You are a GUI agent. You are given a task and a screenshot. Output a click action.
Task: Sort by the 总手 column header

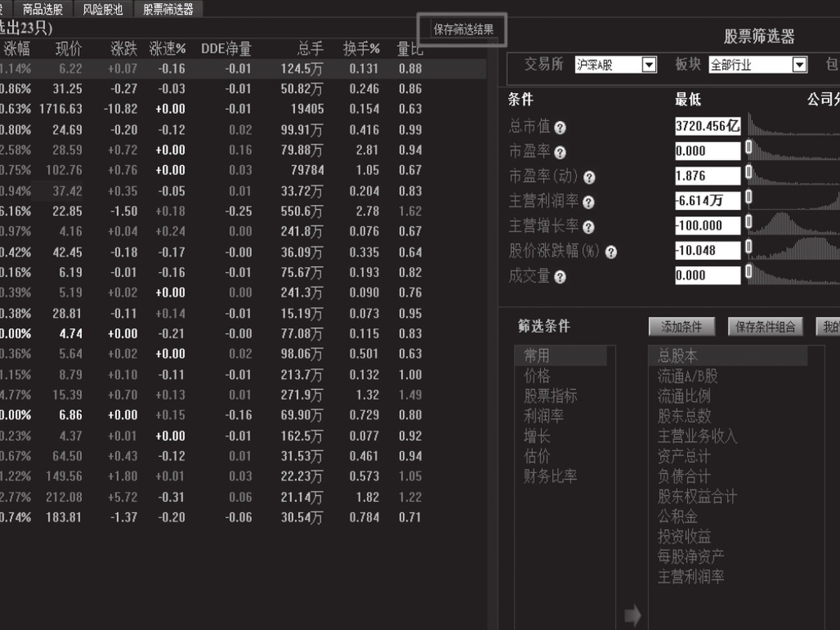310,49
